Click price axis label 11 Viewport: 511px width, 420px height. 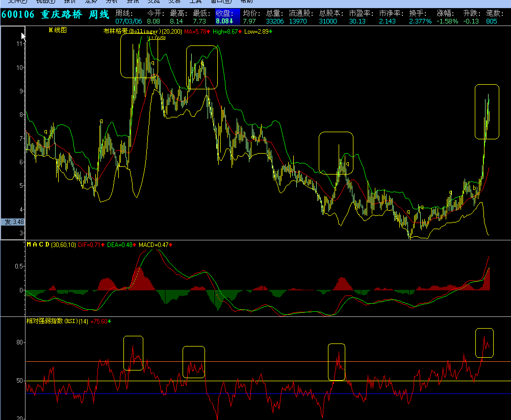tap(19, 44)
